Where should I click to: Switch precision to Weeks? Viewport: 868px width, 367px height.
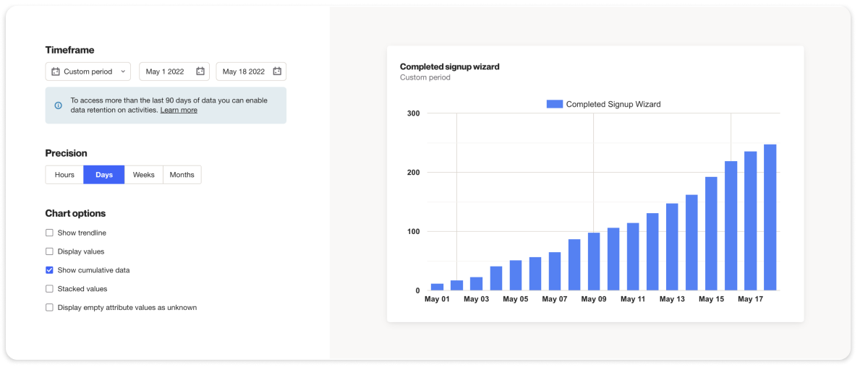[x=143, y=175]
